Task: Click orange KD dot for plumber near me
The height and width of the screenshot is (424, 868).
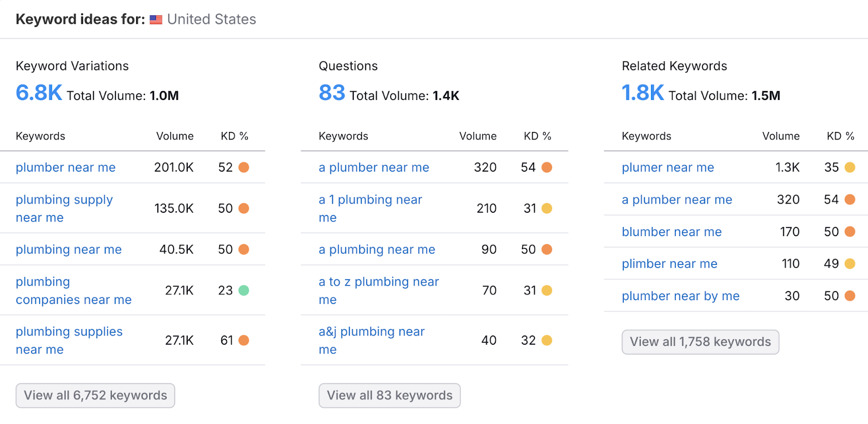Action: coord(244,167)
